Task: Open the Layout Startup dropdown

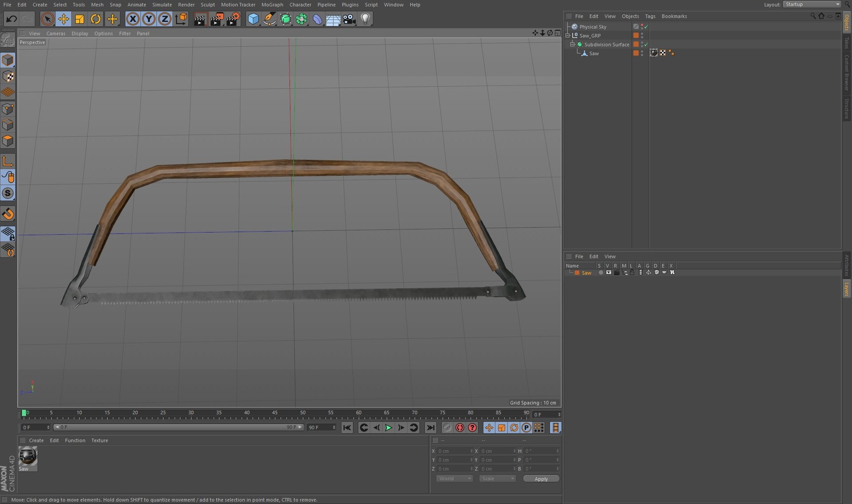Action: pyautogui.click(x=812, y=4)
